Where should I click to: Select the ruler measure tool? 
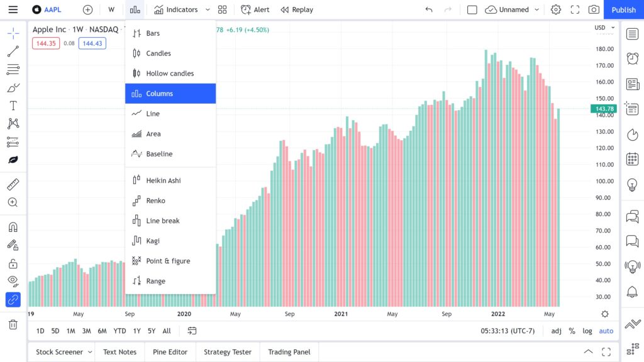(x=13, y=184)
